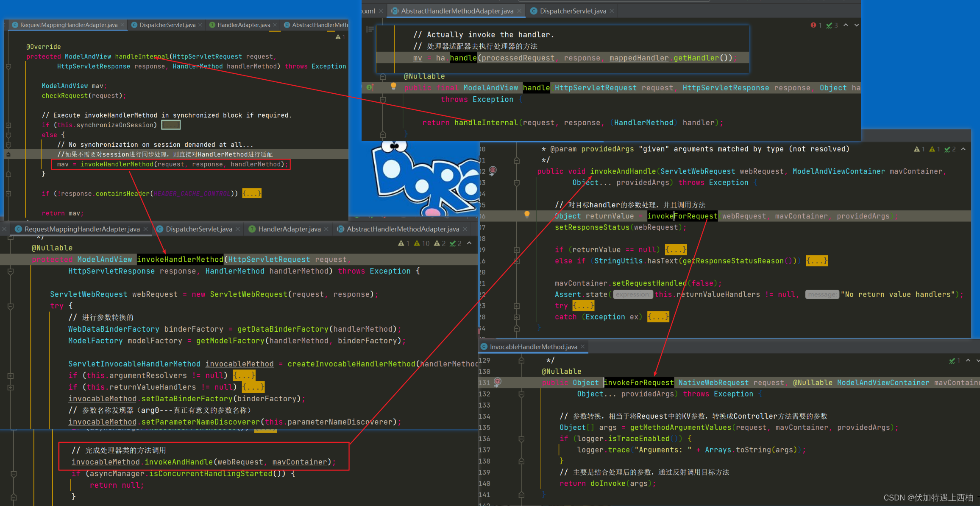This screenshot has height=506, width=980.
Task: Collapse fold marker at logger.isTraceEnabled line 136
Action: 521,439
